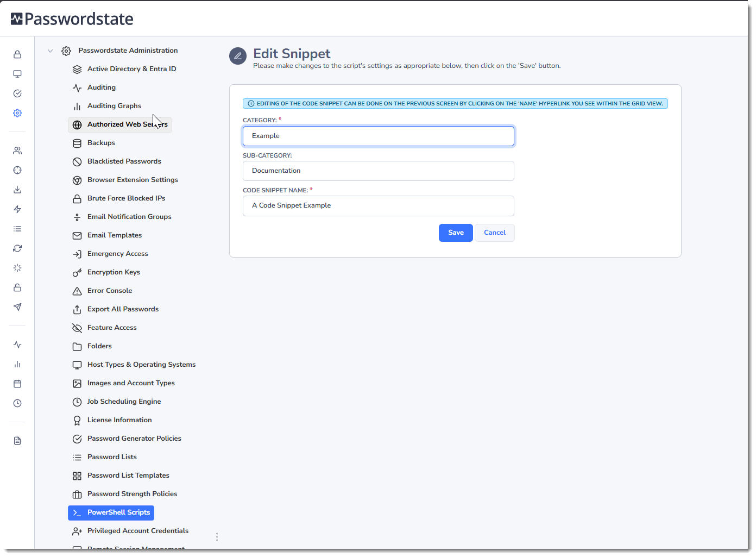Open Browser Extension Settings

coord(133,180)
